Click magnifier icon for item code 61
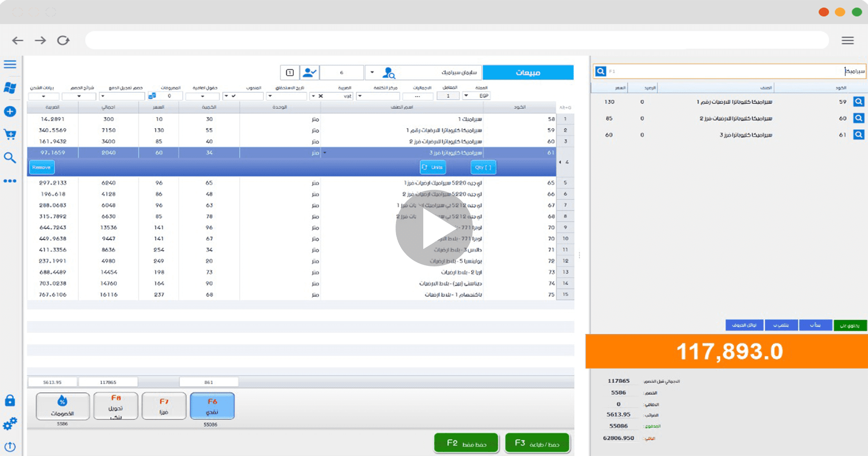Screen dimensions: 868x456 [859, 134]
